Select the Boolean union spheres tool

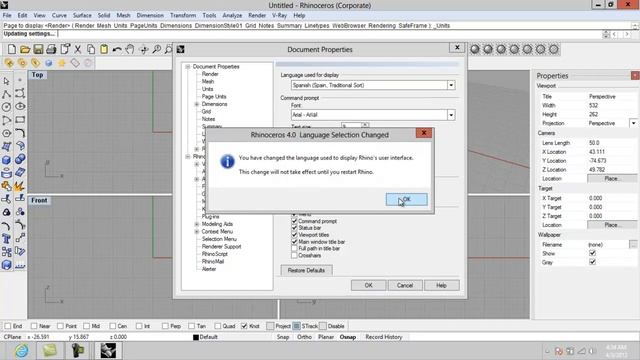[20, 159]
